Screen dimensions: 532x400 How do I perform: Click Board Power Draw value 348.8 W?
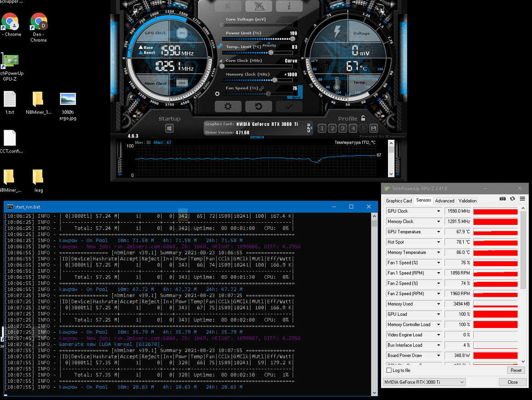tap(458, 356)
